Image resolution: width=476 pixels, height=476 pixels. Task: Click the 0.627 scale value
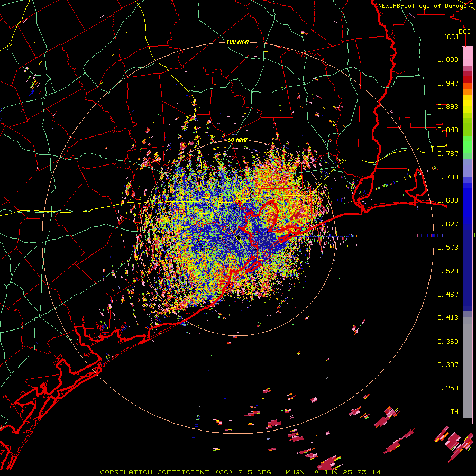pyautogui.click(x=448, y=224)
